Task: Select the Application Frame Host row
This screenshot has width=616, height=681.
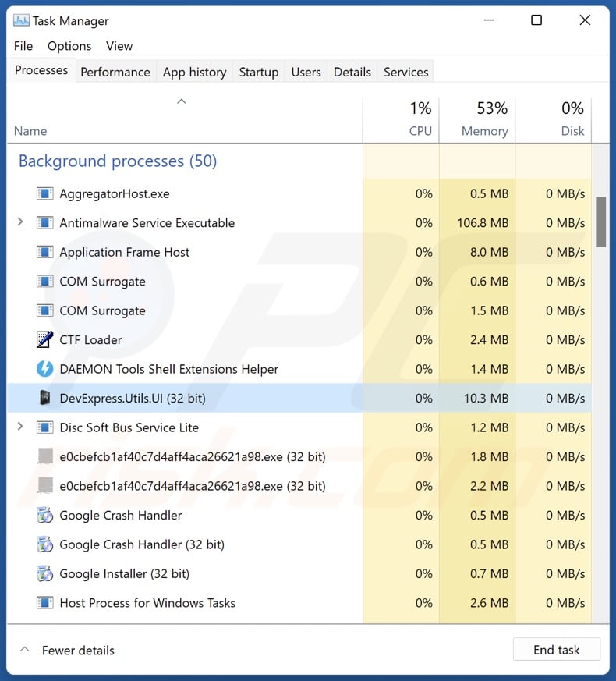Action: [299, 252]
